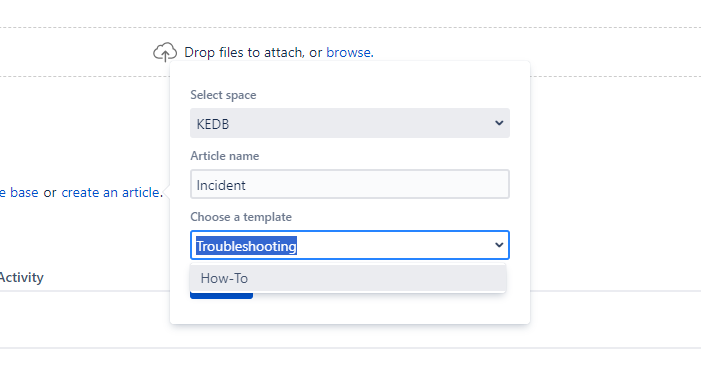701x366 pixels.
Task: Select the How-To template option
Action: 348,278
